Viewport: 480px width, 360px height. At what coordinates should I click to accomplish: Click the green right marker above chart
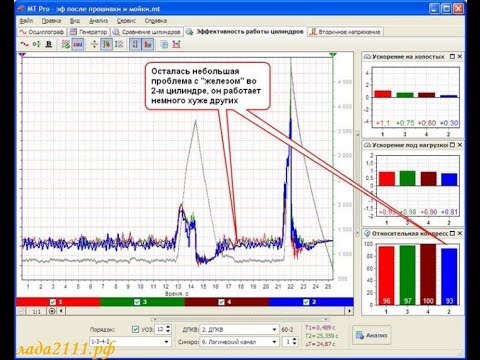333,54
